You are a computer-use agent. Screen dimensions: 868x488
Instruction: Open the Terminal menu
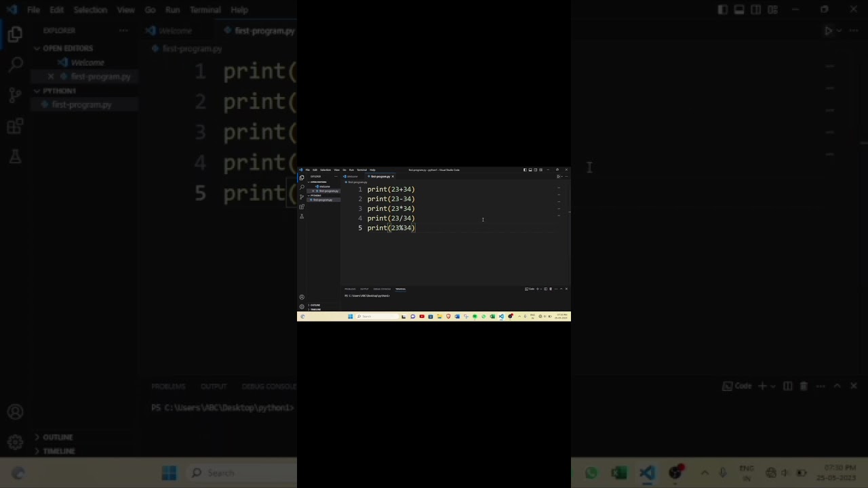[x=361, y=170]
